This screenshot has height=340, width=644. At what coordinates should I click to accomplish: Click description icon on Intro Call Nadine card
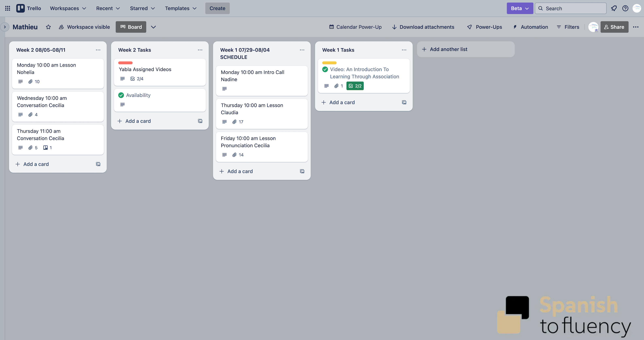coord(224,89)
